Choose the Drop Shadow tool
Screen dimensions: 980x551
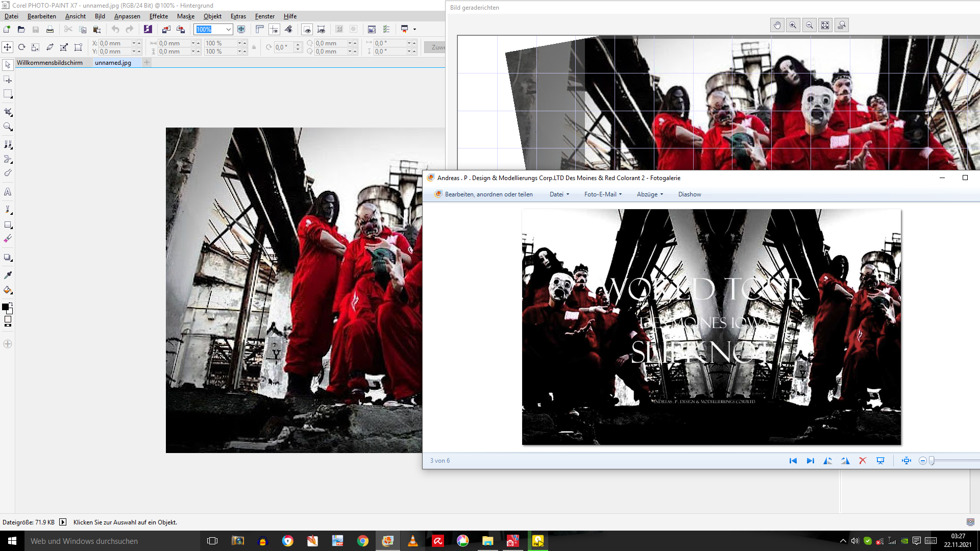point(8,258)
